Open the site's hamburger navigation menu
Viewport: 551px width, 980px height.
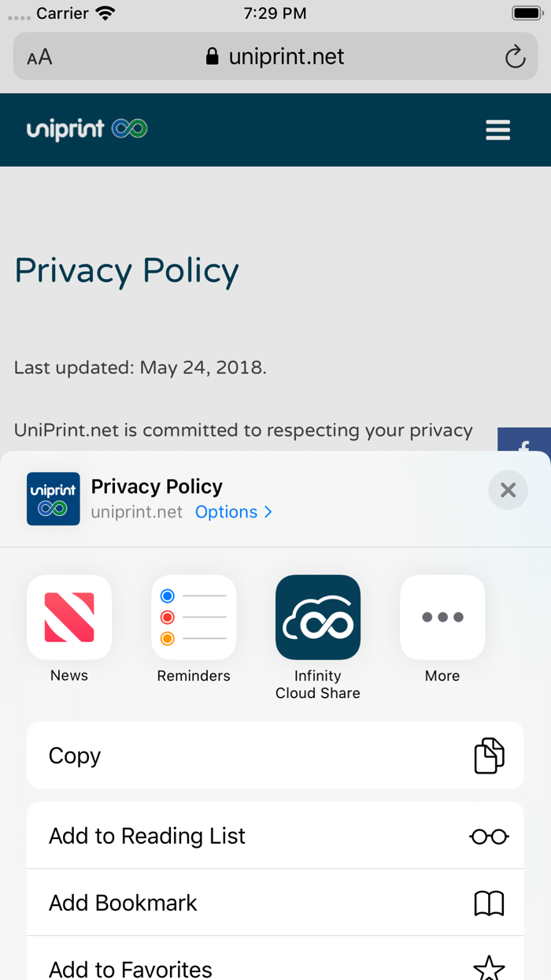pyautogui.click(x=497, y=129)
